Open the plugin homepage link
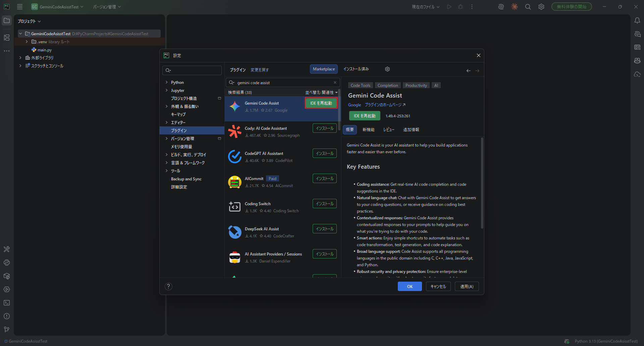This screenshot has height=346, width=644. point(385,105)
